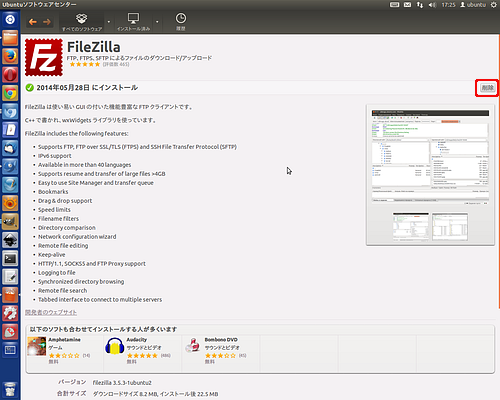The width and height of the screenshot is (500, 400).
Task: Click the 2014年05月28日 にインストール text
Action: pos(87,88)
